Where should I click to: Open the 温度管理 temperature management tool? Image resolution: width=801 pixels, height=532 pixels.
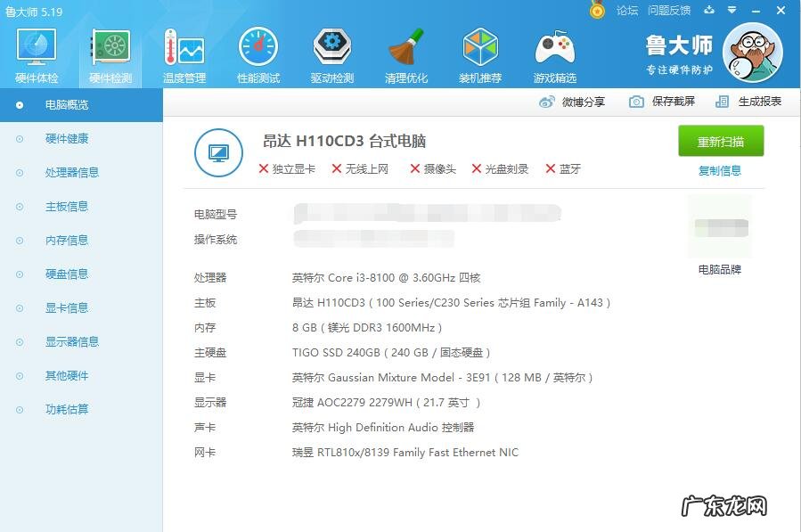pyautogui.click(x=184, y=53)
